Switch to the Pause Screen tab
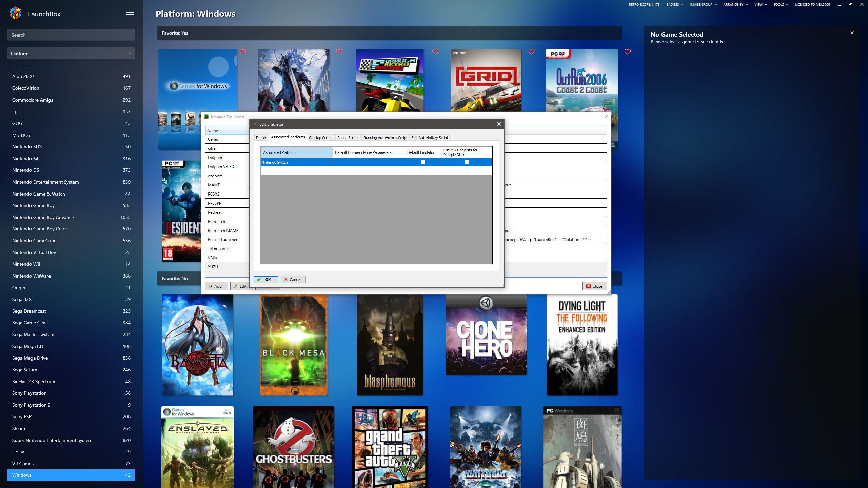 click(348, 138)
